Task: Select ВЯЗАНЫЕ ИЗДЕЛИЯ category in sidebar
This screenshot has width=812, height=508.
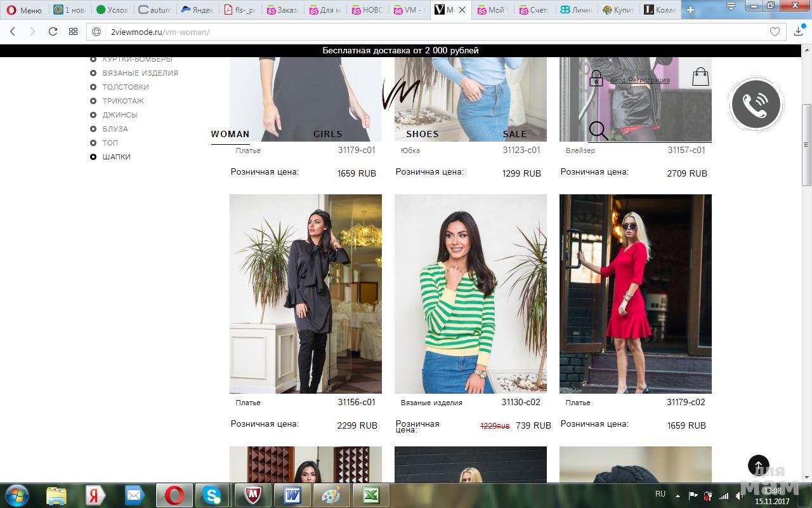Action: (x=140, y=73)
